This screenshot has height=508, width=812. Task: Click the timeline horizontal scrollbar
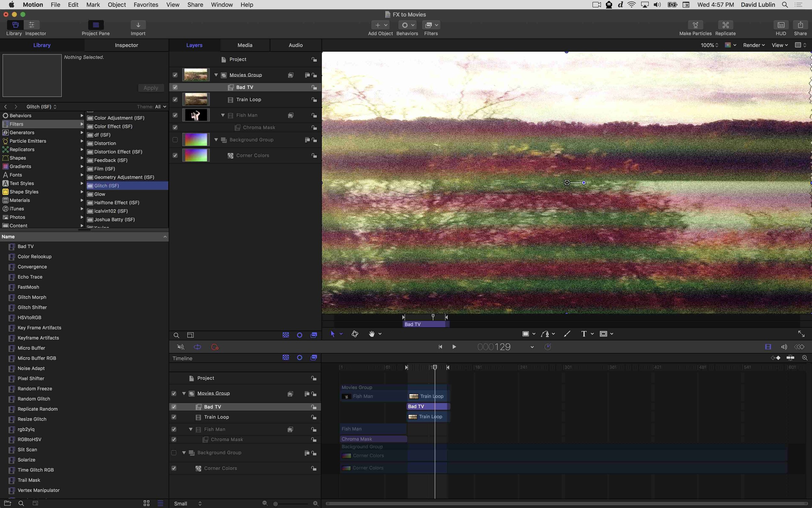click(x=567, y=503)
